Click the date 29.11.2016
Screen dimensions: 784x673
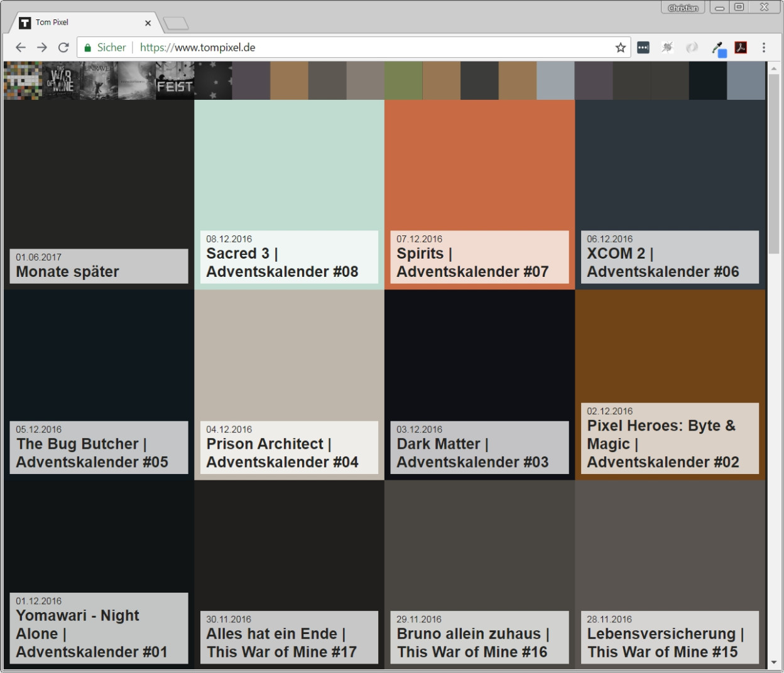pos(419,619)
